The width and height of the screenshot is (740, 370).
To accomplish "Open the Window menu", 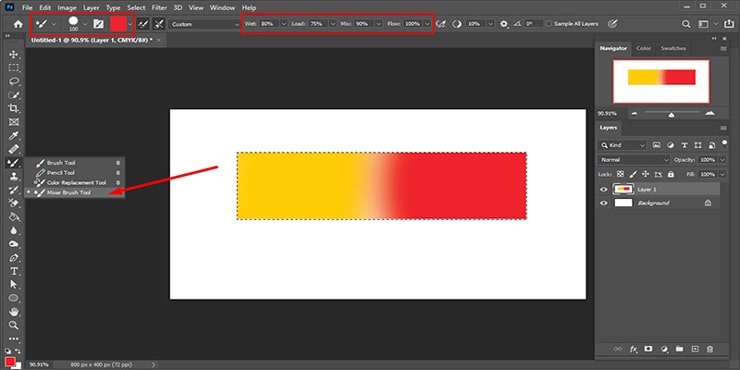I will pos(222,8).
